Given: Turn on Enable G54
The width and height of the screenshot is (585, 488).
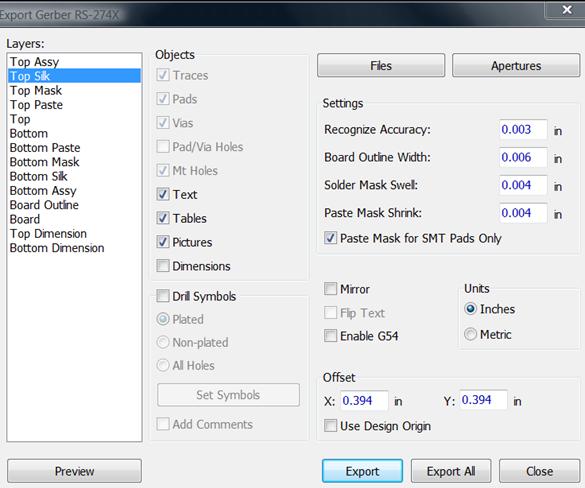Looking at the screenshot, I should click(x=330, y=336).
